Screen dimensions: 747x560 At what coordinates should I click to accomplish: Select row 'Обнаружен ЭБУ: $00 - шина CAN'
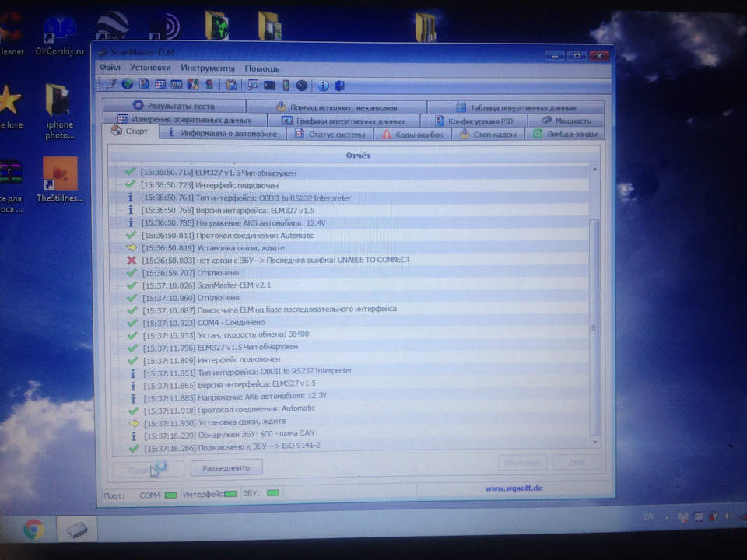click(351, 434)
